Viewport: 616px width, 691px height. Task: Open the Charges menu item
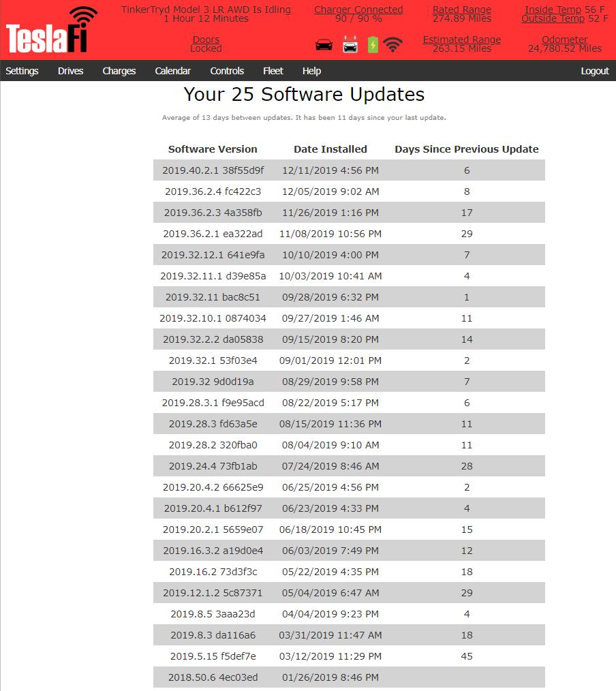[x=119, y=71]
